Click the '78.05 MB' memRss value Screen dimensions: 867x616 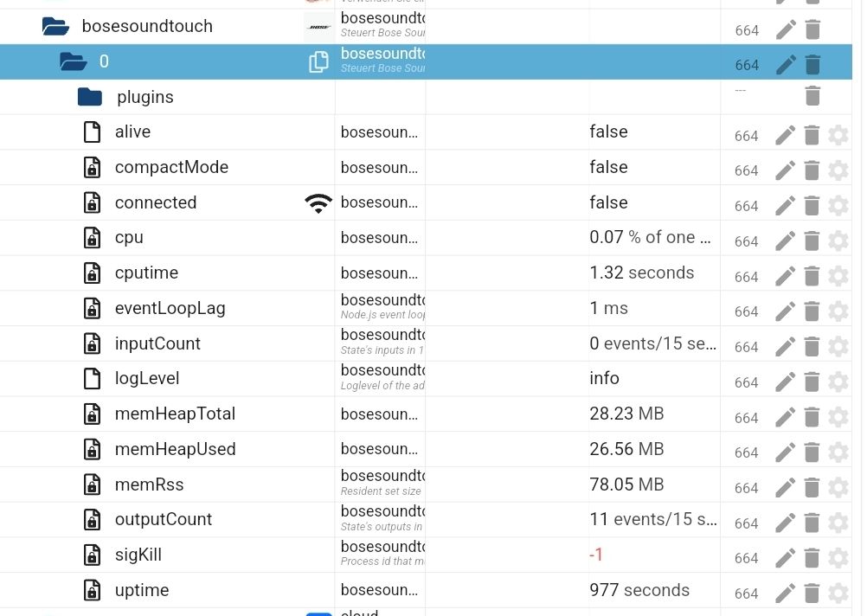point(626,484)
